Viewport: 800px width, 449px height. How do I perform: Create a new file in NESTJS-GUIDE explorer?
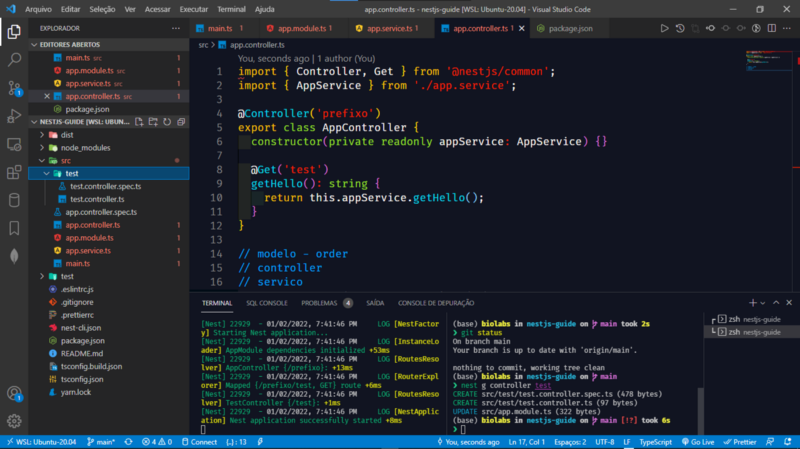[139, 122]
